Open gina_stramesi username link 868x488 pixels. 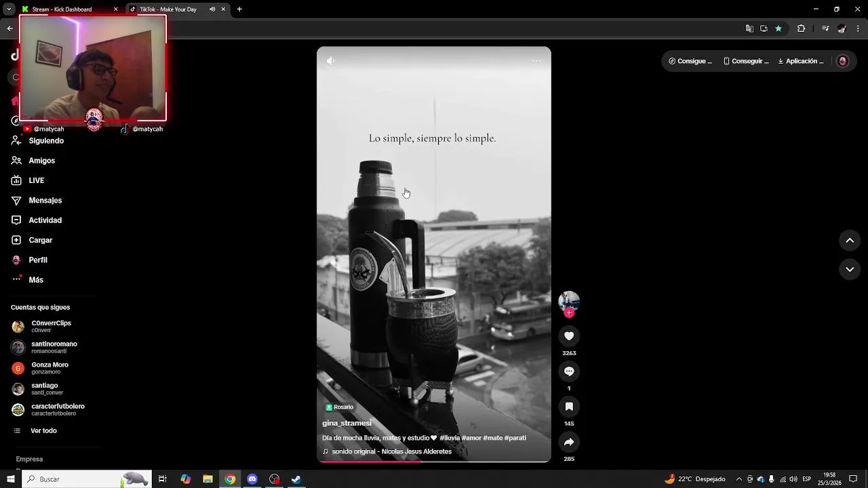(347, 424)
